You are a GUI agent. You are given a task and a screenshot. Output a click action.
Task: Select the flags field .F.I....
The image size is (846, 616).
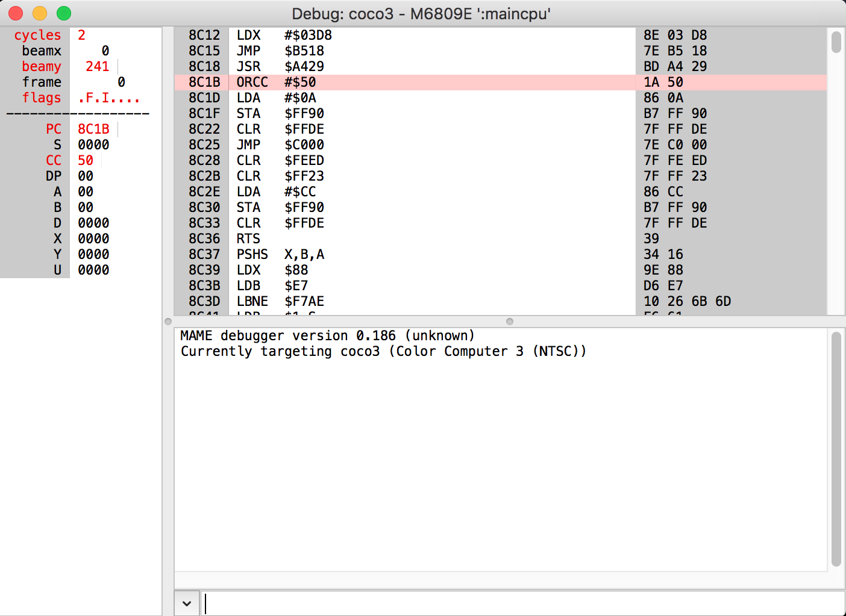[x=108, y=98]
